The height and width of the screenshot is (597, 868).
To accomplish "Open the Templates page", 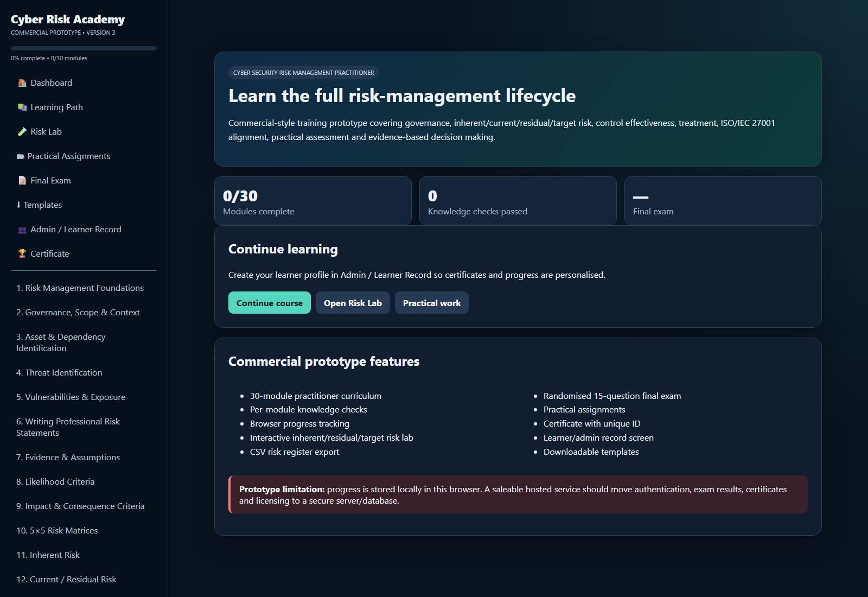I will point(84,205).
